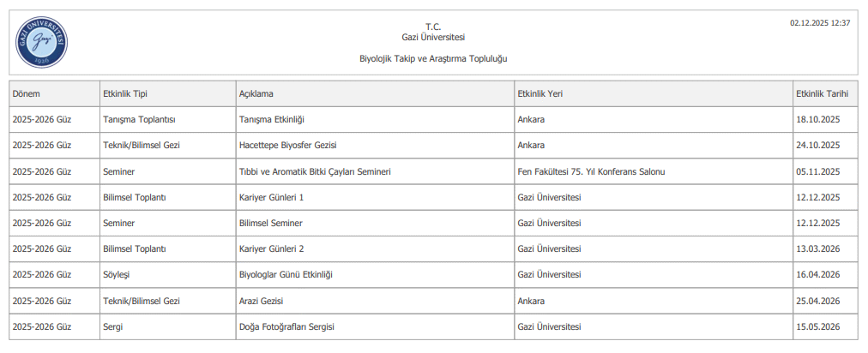Select the Tanışma Toplantısı cell
The width and height of the screenshot is (868, 353).
pos(139,119)
